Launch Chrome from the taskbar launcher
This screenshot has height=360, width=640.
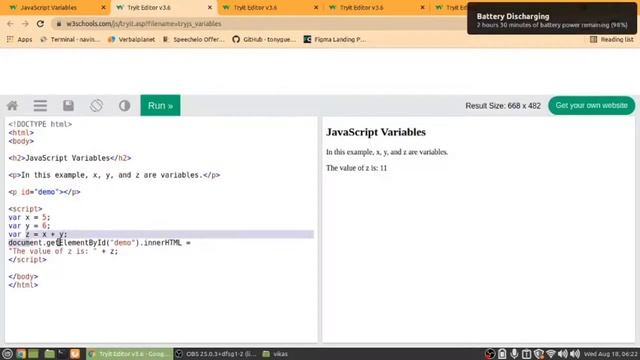(21, 354)
